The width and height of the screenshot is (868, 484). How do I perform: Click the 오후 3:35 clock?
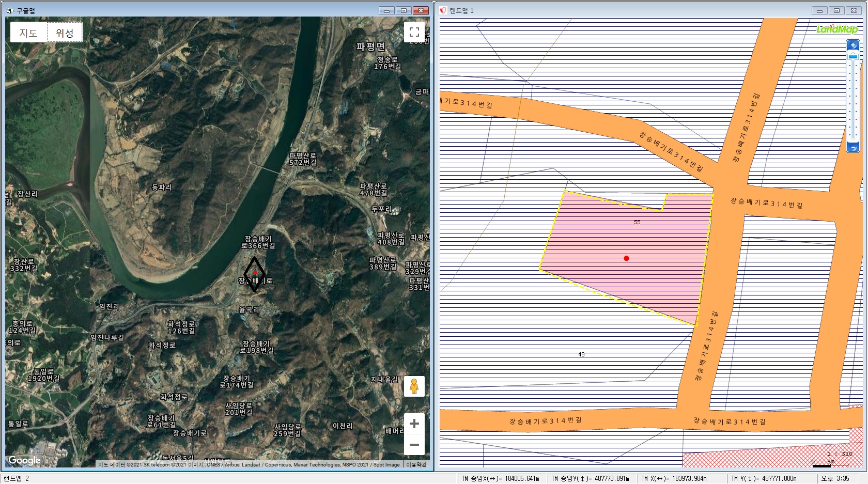click(835, 479)
